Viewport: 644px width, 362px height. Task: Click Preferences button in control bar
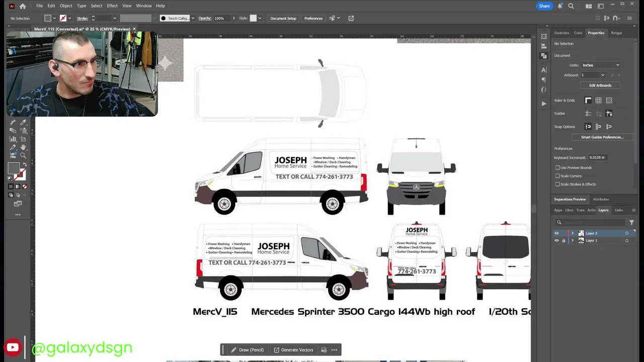click(x=313, y=18)
